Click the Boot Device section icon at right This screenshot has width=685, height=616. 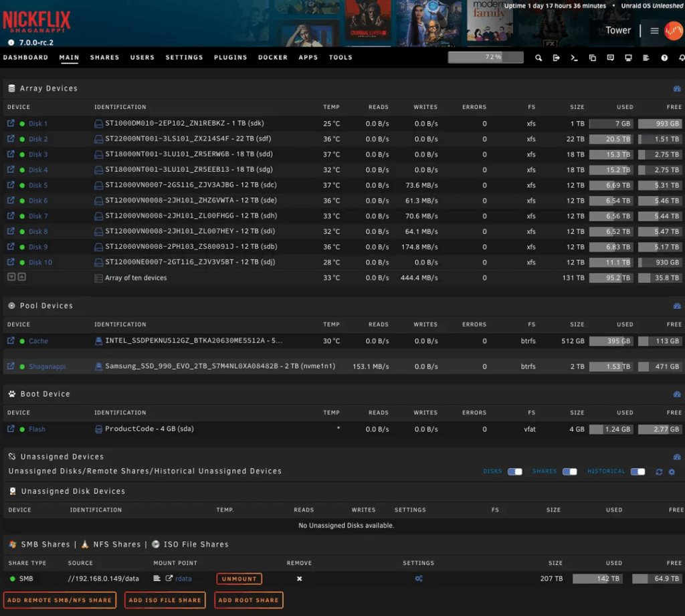(677, 395)
